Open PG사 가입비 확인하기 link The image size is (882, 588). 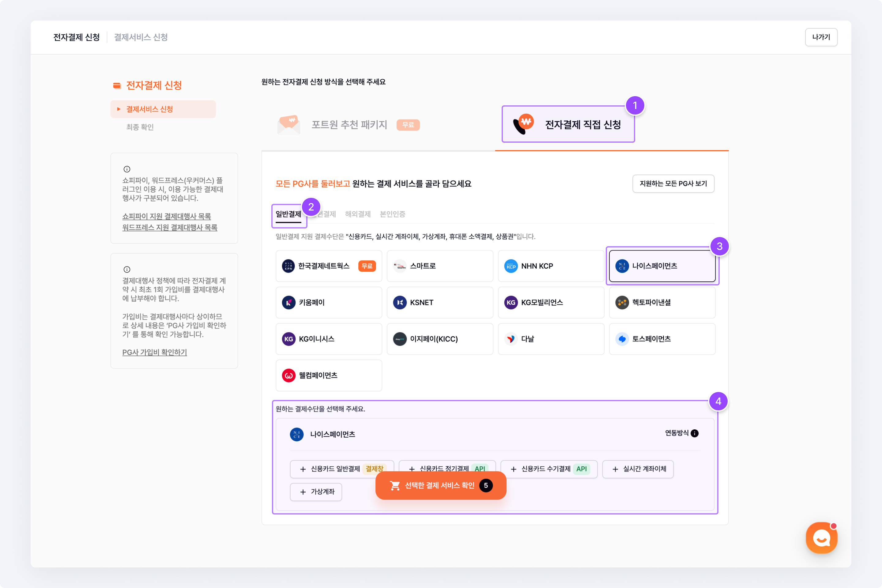tap(154, 352)
